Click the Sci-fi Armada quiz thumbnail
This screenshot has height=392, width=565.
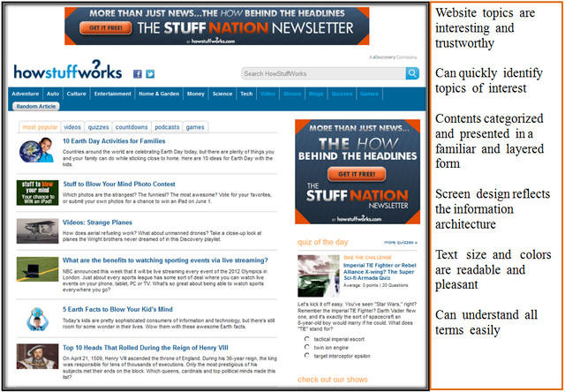pyautogui.click(x=319, y=275)
